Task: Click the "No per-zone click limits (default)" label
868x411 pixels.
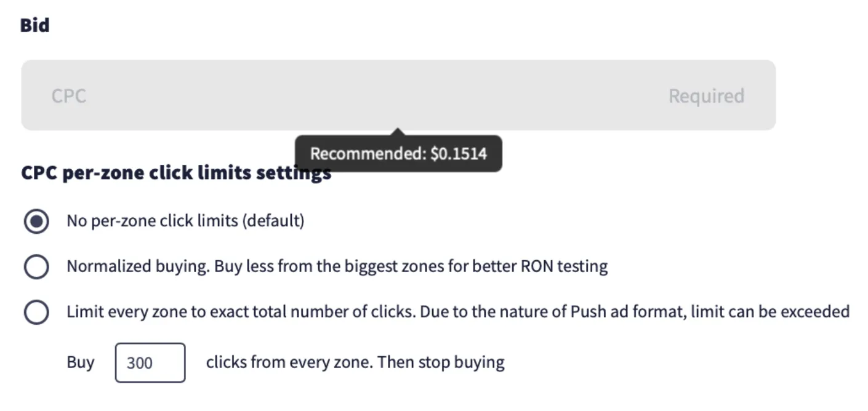Action: point(185,221)
